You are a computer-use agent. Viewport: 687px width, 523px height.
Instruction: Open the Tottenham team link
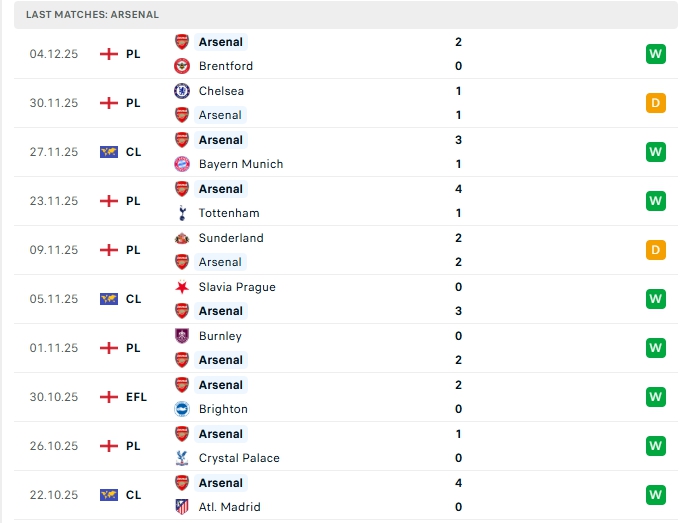[x=229, y=213]
